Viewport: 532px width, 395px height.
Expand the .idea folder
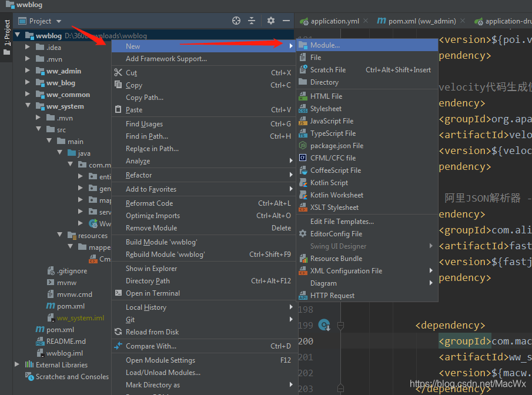click(x=28, y=47)
